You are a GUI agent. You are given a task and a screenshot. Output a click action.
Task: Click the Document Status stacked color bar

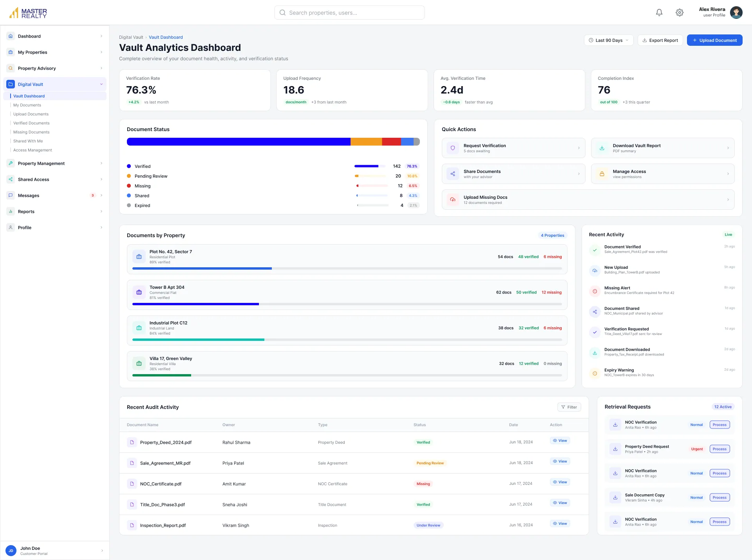[273, 142]
